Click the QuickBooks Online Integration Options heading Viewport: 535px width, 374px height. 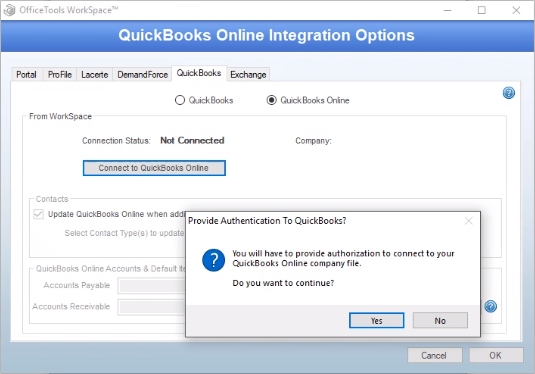pos(266,35)
